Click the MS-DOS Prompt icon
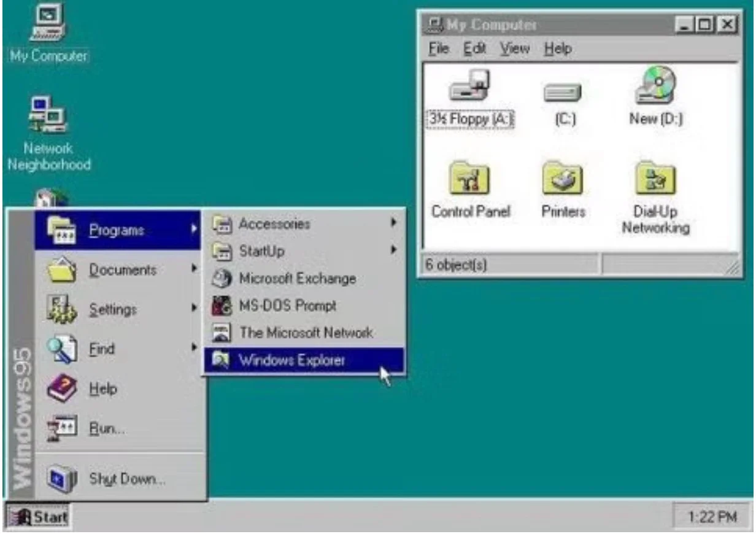This screenshot has height=534, width=756. (221, 306)
